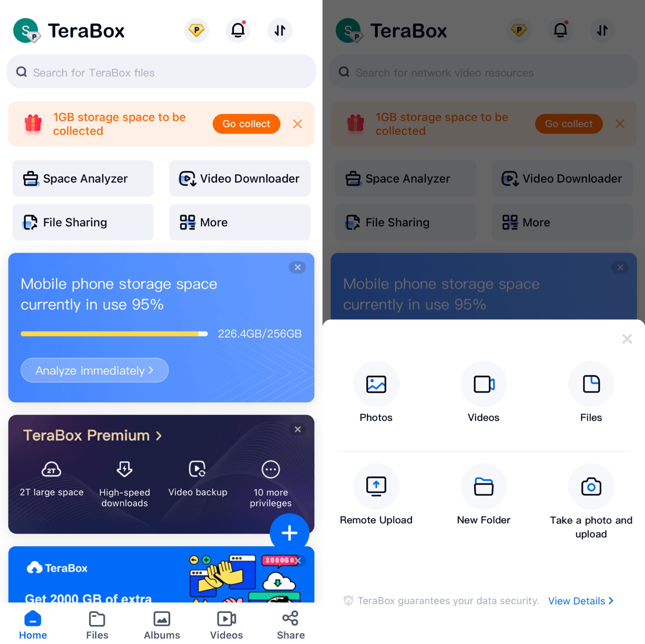Search for TeraBox files input
Viewport: 645px width, 644px height.
[x=161, y=72]
